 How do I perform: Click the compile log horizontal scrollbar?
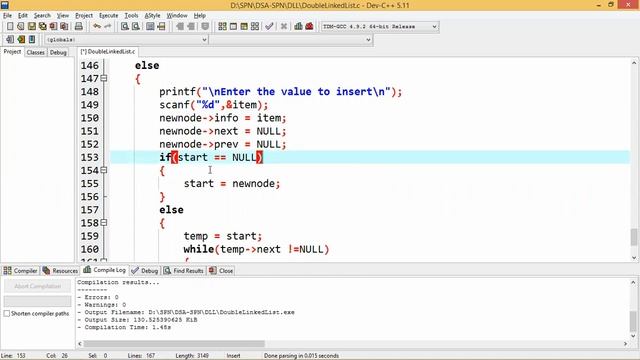pos(174,344)
